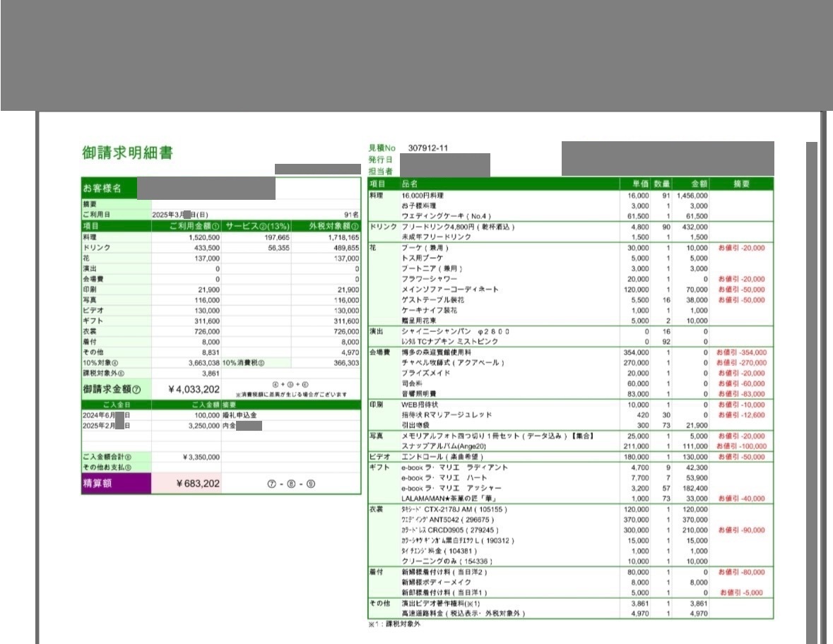Select the 高速道路料金 item row
Image resolution: width=833 pixels, height=644 pixels.
pyautogui.click(x=463, y=614)
